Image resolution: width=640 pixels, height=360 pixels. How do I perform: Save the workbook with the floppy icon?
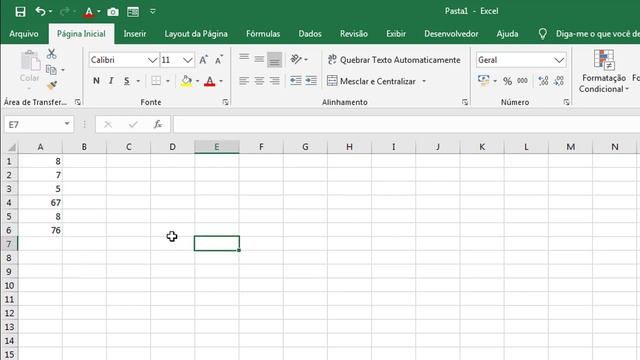click(20, 11)
